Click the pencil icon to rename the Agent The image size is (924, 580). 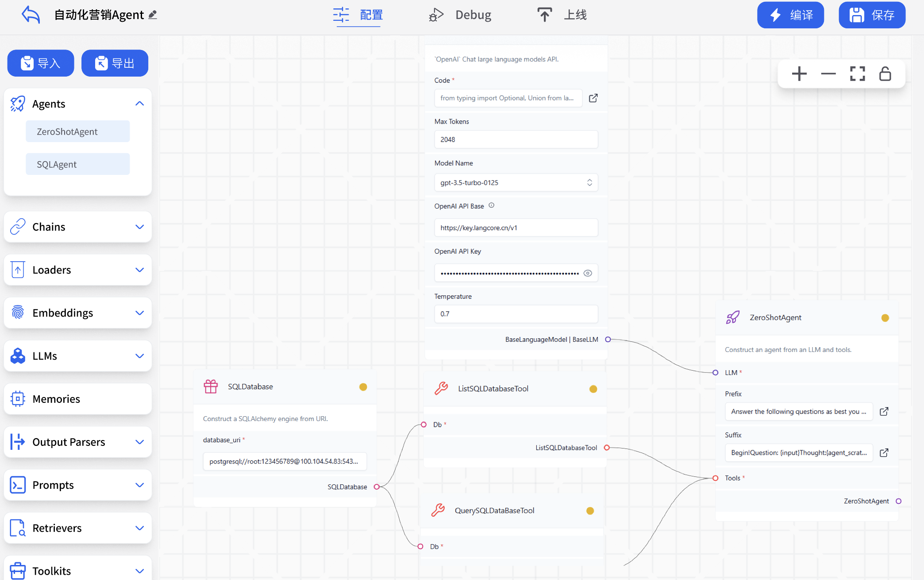pyautogui.click(x=153, y=15)
